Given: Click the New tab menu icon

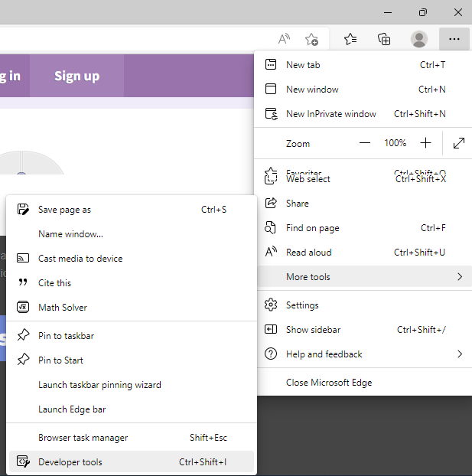Looking at the screenshot, I should pyautogui.click(x=271, y=64).
